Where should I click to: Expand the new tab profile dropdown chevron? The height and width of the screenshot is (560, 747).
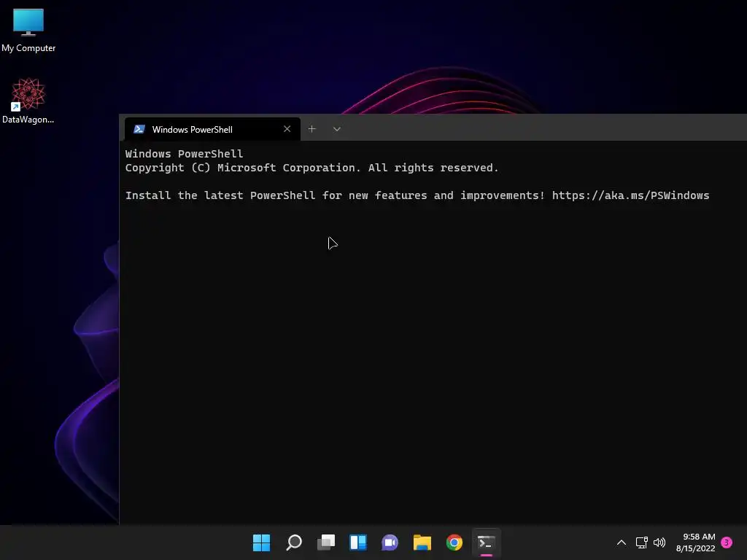pos(337,129)
